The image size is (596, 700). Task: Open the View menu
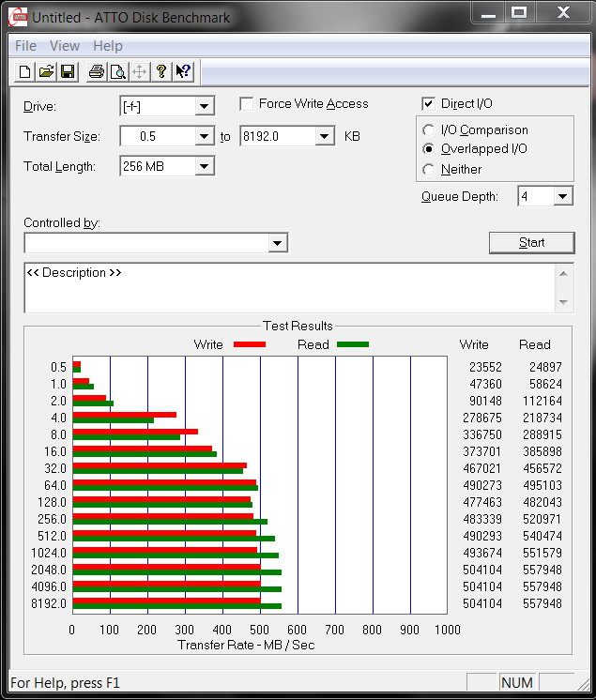(x=65, y=46)
